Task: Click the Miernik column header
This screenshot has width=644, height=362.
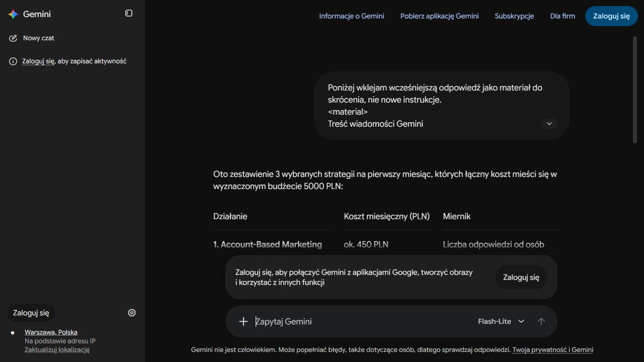Action: (x=457, y=216)
